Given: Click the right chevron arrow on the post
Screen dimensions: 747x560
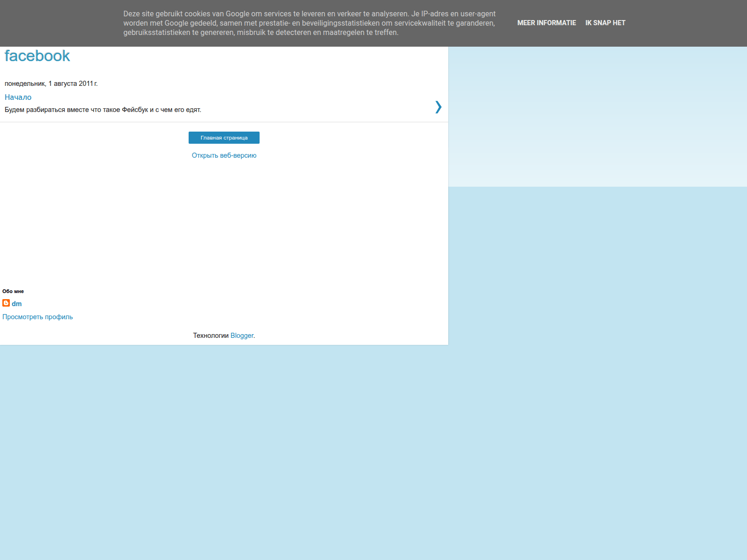Looking at the screenshot, I should [x=438, y=107].
